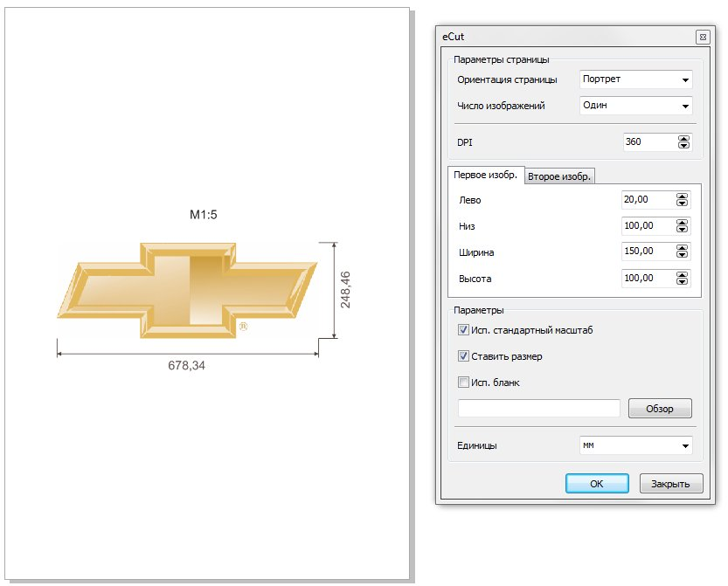Click the M1:5 scale label
Screen dimensions: 728x586
[204, 214]
